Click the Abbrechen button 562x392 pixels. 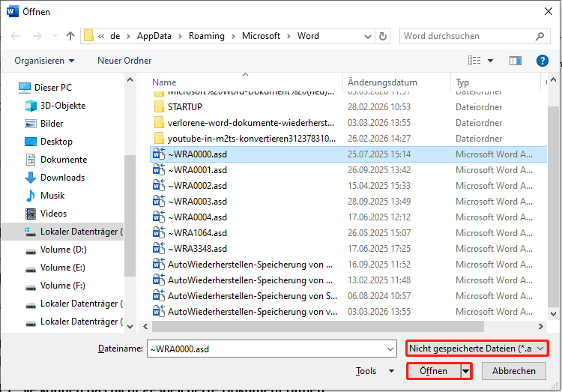[513, 371]
